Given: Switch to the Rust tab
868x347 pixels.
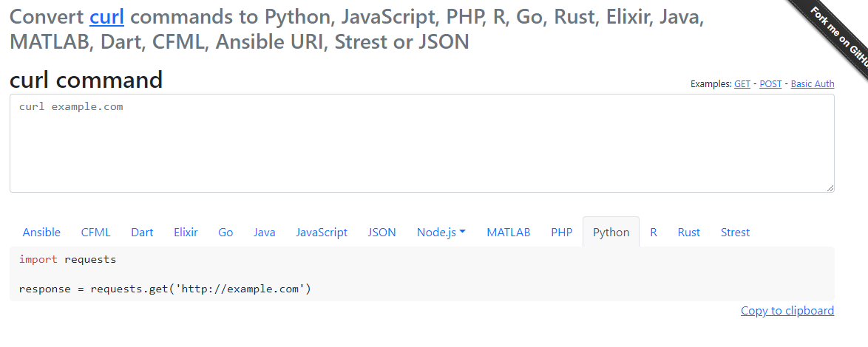Looking at the screenshot, I should [688, 232].
